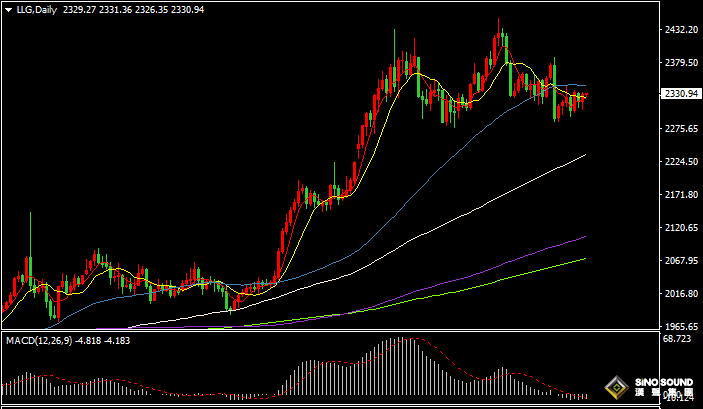Click the 2016.80 price axis label

(x=680, y=294)
